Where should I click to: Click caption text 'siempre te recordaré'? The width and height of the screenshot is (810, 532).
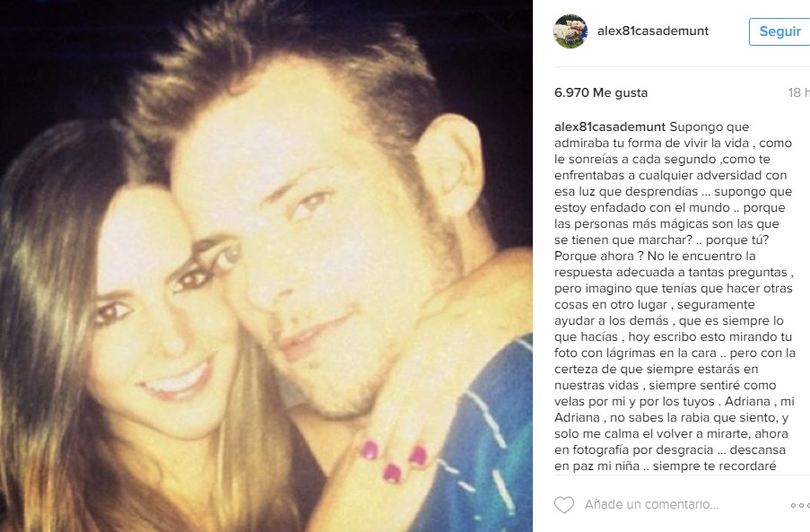point(714,466)
